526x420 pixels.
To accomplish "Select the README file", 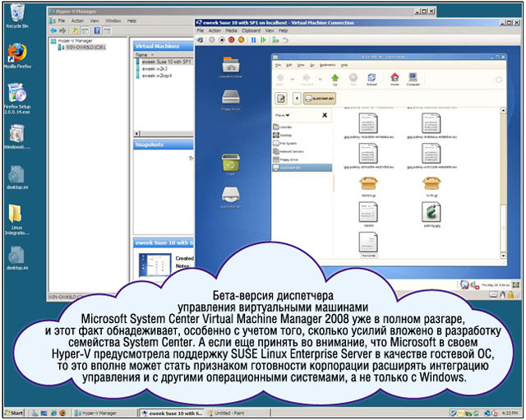I will pos(368,245).
